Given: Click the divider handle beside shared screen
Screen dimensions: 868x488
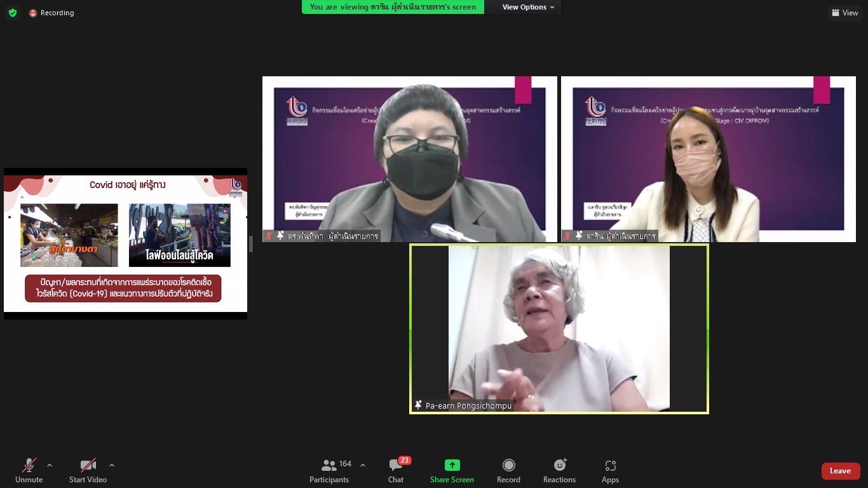Looking at the screenshot, I should point(251,243).
